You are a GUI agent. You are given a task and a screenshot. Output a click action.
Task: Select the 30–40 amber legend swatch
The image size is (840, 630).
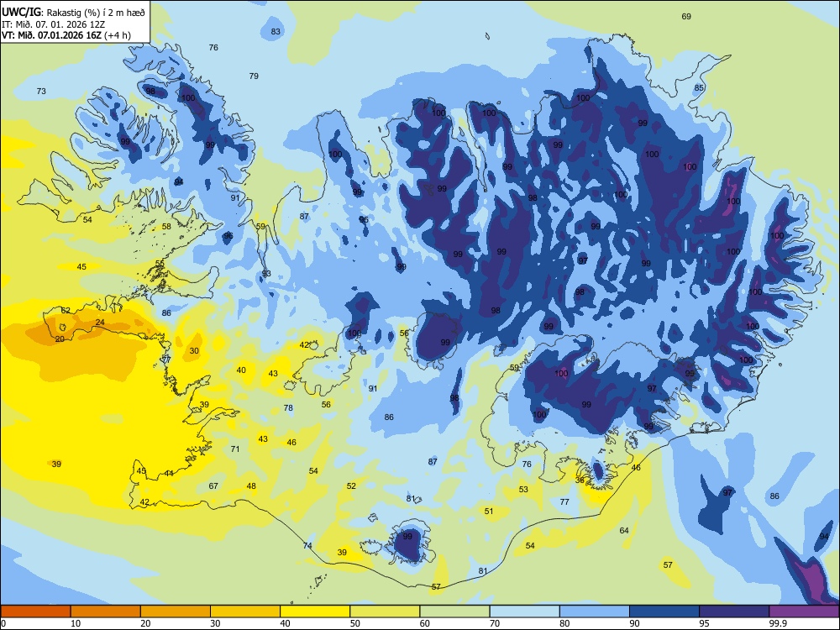point(245,612)
